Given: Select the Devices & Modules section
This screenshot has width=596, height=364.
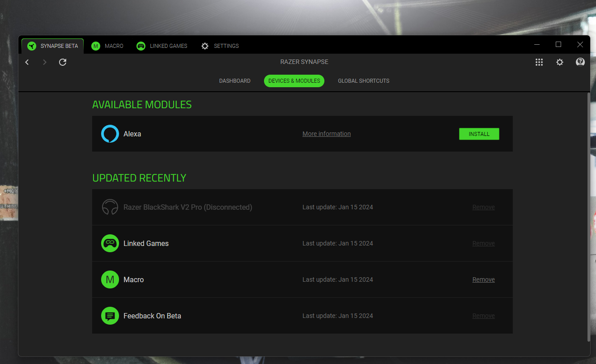Looking at the screenshot, I should click(294, 81).
